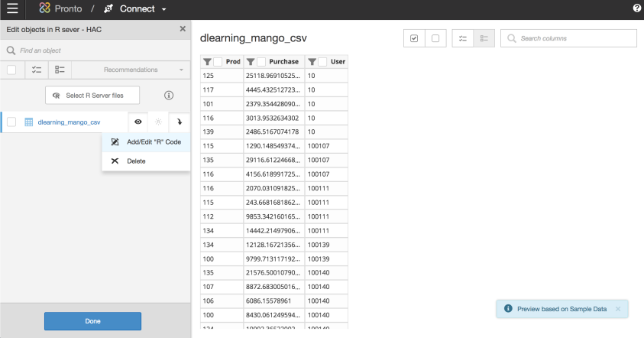The image size is (644, 338).
Task: Collapse the dlearning_mango_csv actions arrow menu
Action: 180,122
